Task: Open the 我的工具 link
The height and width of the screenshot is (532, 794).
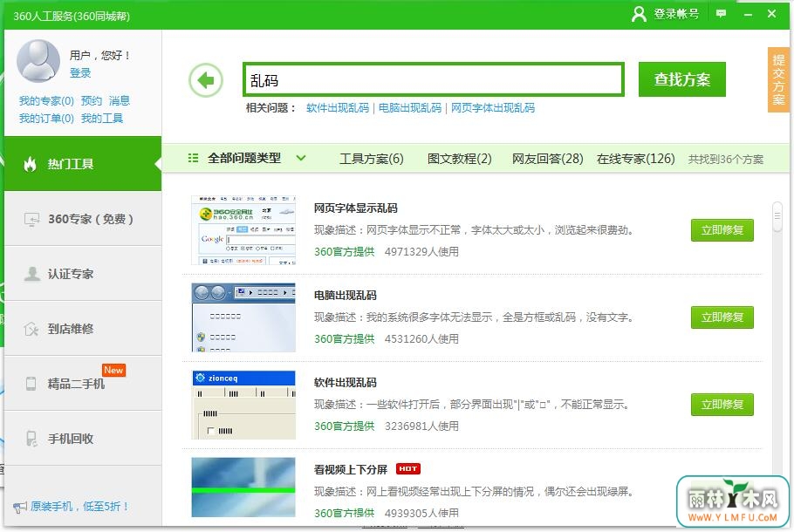Action: tap(102, 119)
